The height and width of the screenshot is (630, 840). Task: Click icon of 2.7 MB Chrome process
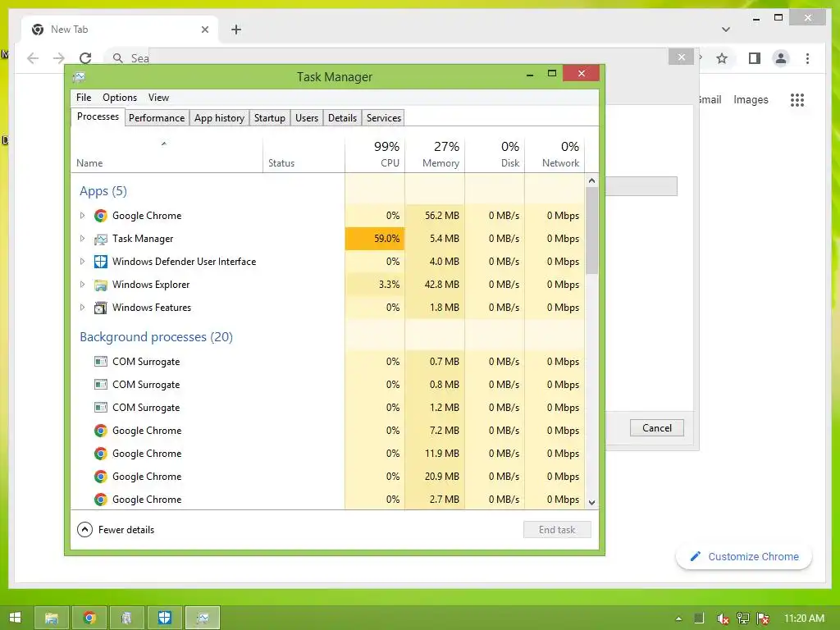pos(100,500)
